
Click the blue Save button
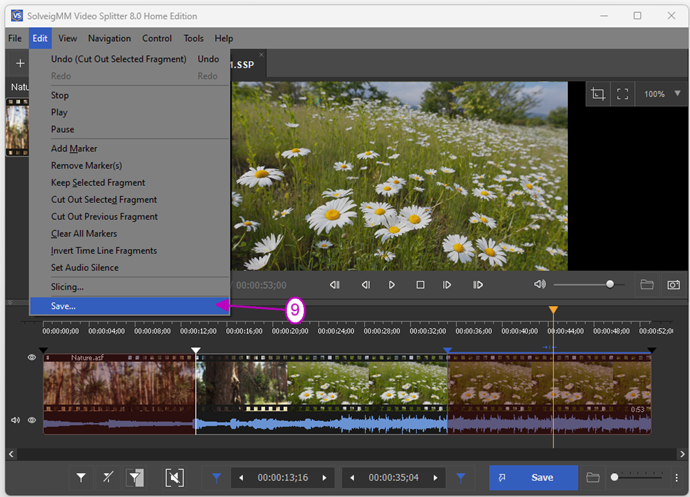pyautogui.click(x=533, y=478)
